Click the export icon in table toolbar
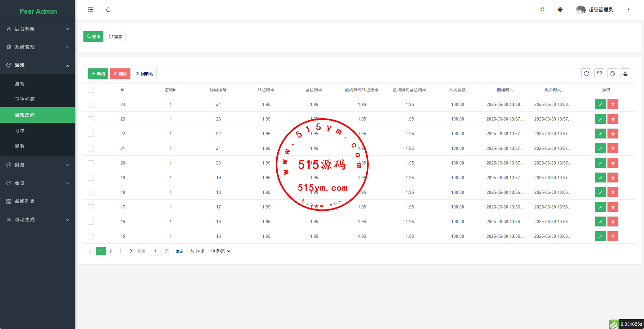The width and height of the screenshot is (644, 329). click(x=625, y=74)
